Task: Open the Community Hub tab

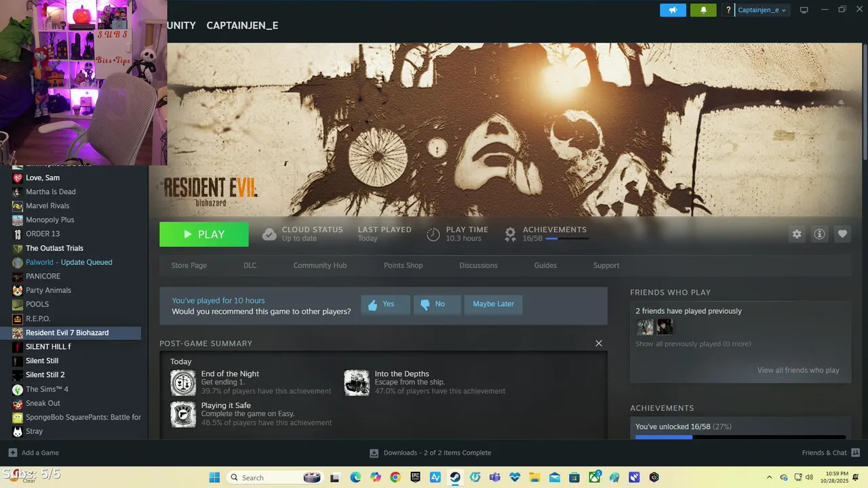Action: click(x=320, y=266)
